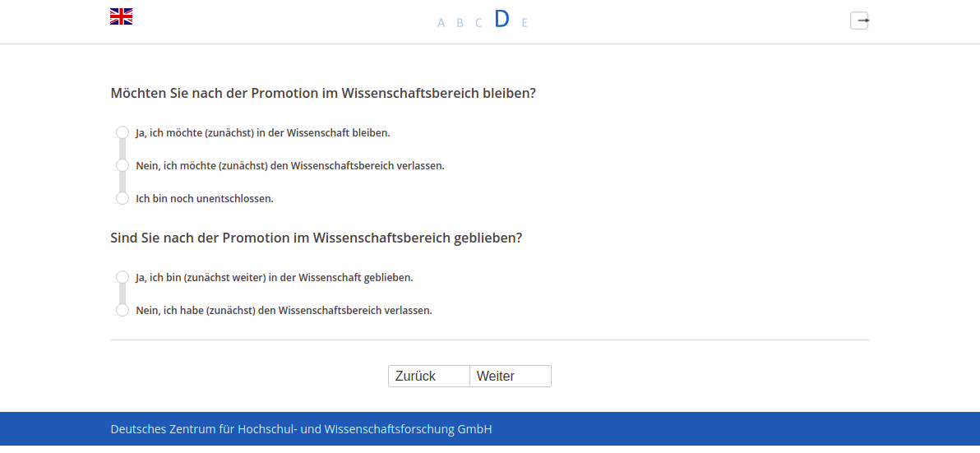Image resolution: width=980 pixels, height=453 pixels.
Task: Jump to section B in the progress indicator
Action: click(460, 23)
